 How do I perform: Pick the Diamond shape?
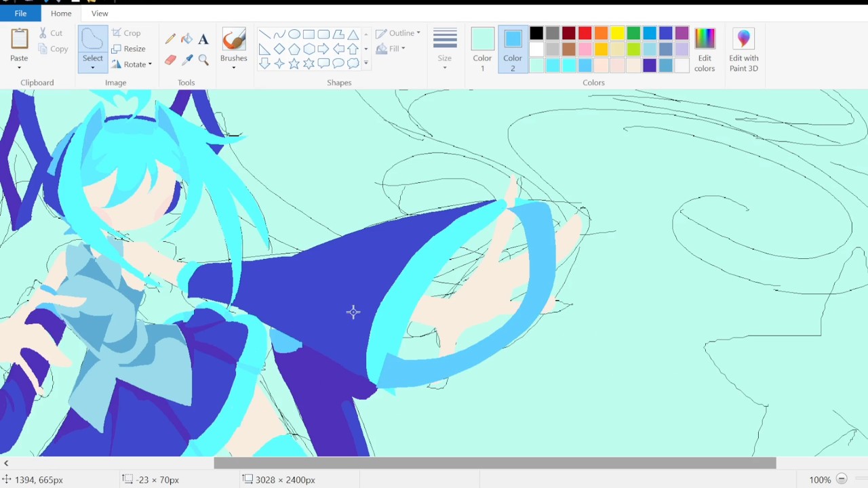tap(279, 49)
